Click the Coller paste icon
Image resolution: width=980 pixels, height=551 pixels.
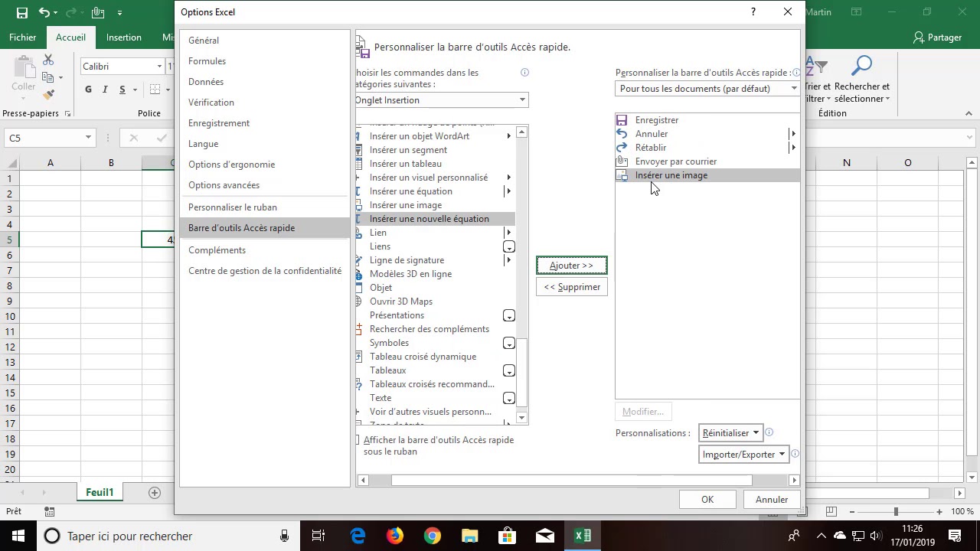coord(23,68)
